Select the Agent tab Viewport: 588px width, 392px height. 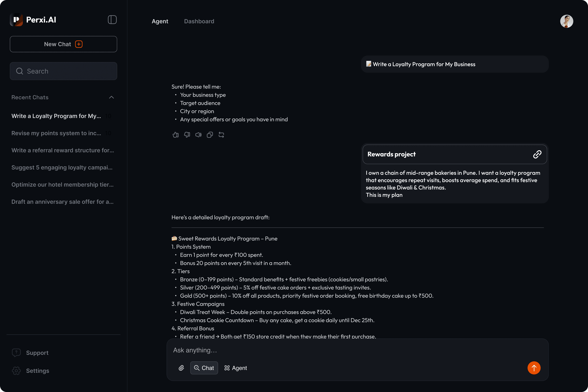160,21
